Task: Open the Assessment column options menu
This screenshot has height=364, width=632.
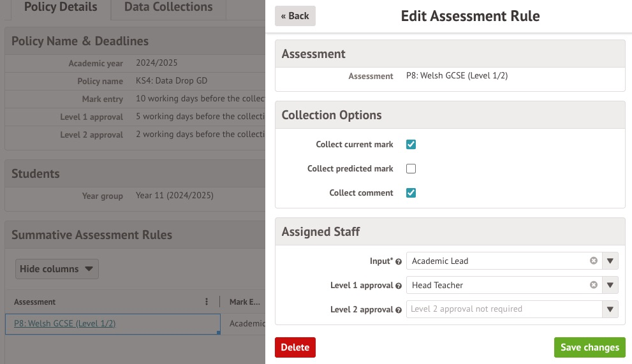Action: click(x=206, y=302)
